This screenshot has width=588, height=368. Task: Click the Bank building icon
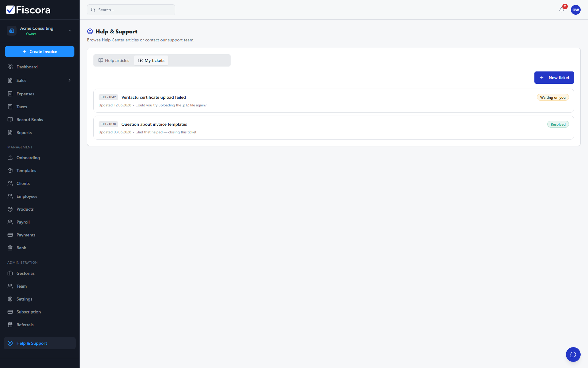click(10, 248)
